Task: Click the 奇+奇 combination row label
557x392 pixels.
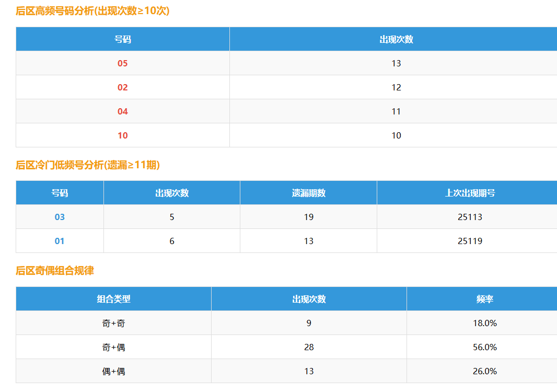Action: click(x=113, y=323)
